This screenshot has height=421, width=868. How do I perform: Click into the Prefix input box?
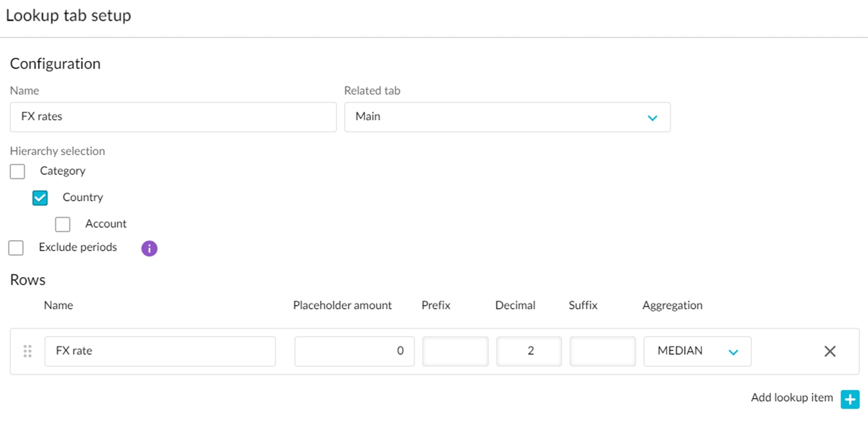click(455, 351)
